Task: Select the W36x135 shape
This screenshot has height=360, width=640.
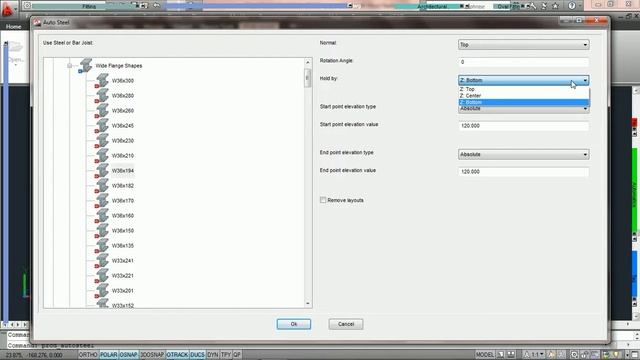Action: point(123,246)
